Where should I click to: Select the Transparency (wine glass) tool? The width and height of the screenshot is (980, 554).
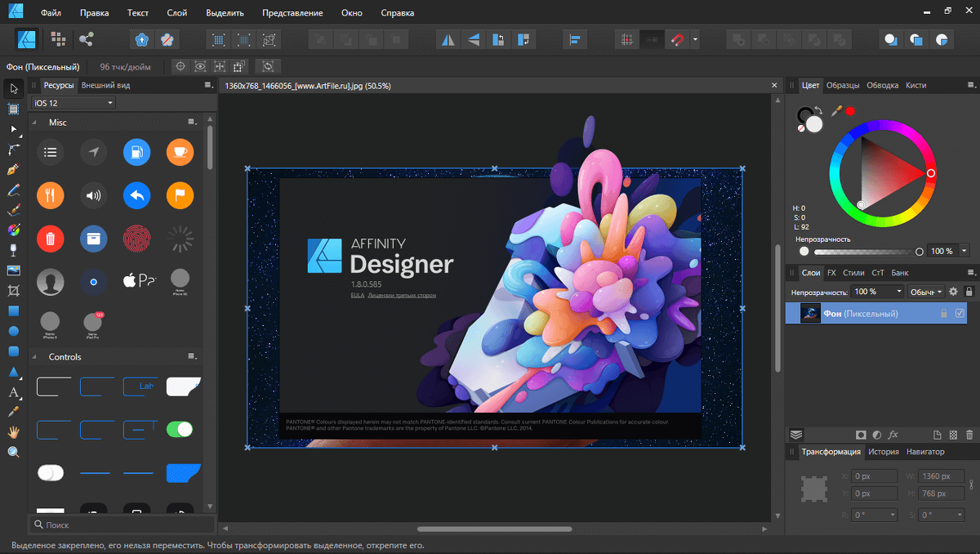[14, 250]
